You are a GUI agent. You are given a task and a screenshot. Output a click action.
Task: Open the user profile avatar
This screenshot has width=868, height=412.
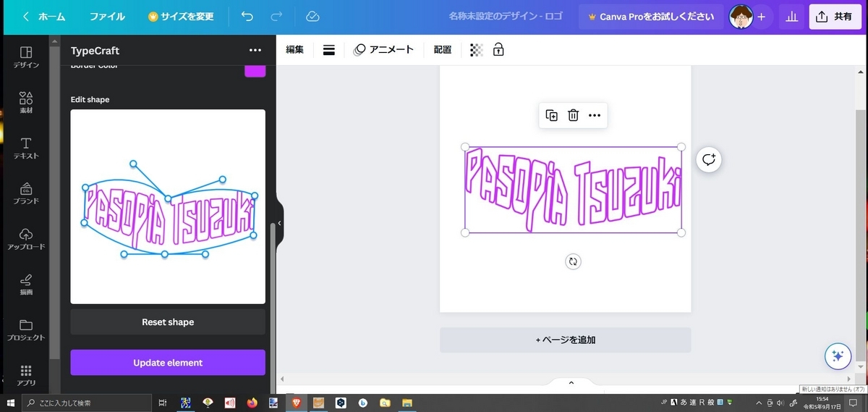741,16
